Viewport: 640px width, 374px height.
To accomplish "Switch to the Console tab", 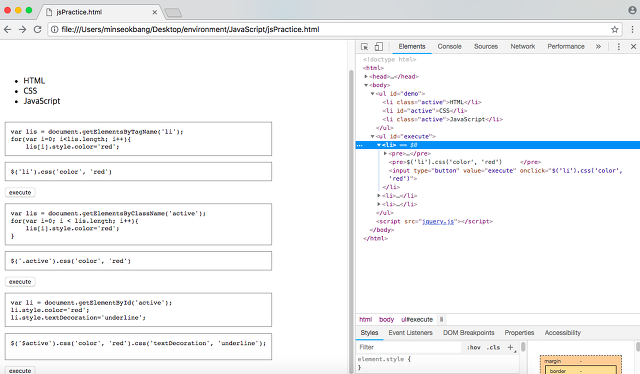I will [449, 47].
